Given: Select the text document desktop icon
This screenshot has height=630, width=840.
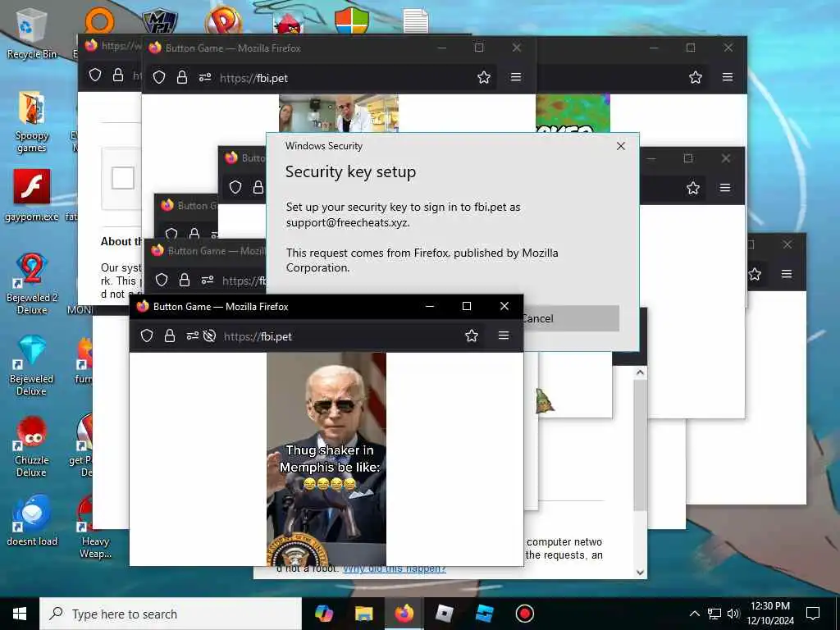Looking at the screenshot, I should point(416,21).
